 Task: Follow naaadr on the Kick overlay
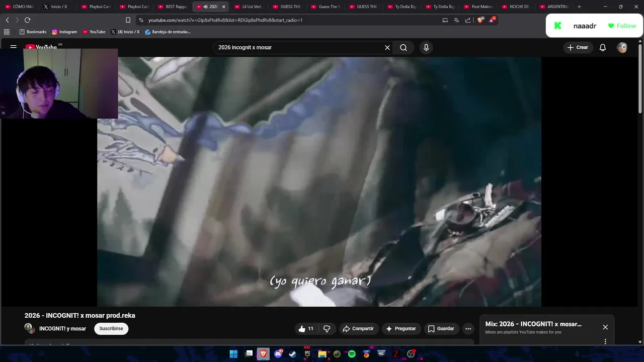(622, 26)
